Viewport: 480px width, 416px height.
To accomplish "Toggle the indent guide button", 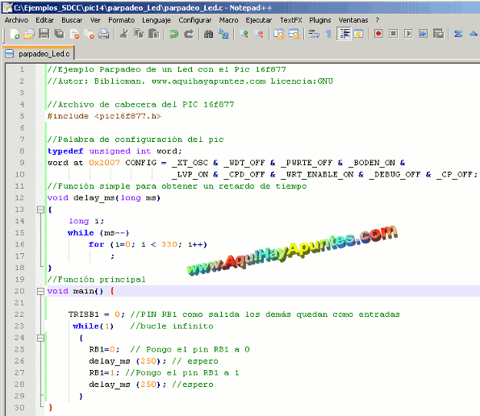I will point(344,34).
